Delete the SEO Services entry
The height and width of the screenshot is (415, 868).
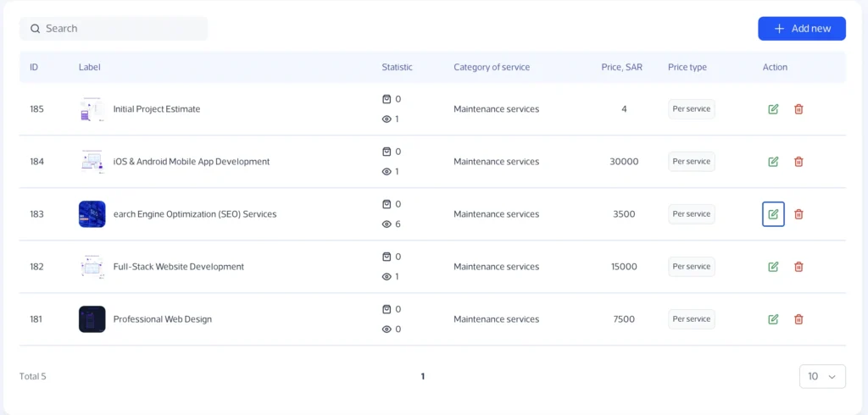click(x=798, y=214)
